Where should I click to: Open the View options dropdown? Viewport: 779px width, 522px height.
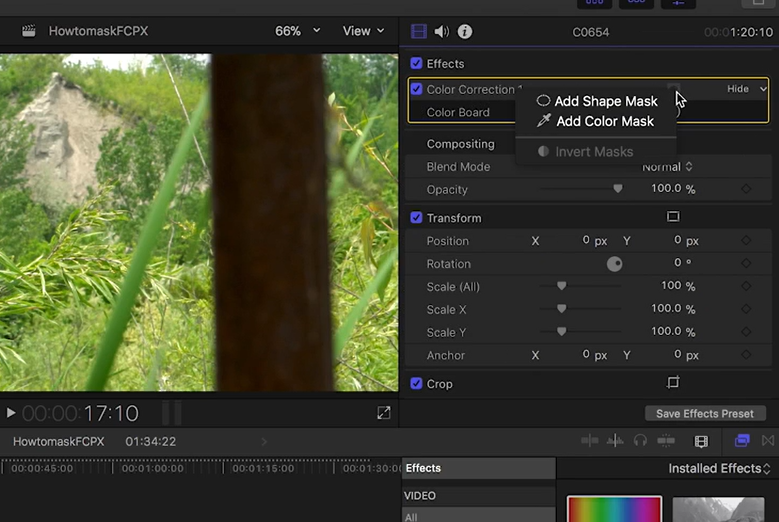363,31
